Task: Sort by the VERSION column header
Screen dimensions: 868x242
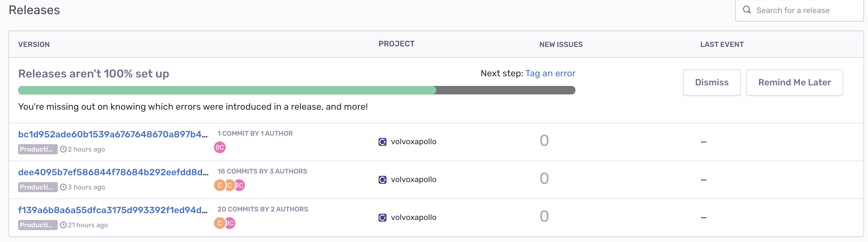Action: 34,44
